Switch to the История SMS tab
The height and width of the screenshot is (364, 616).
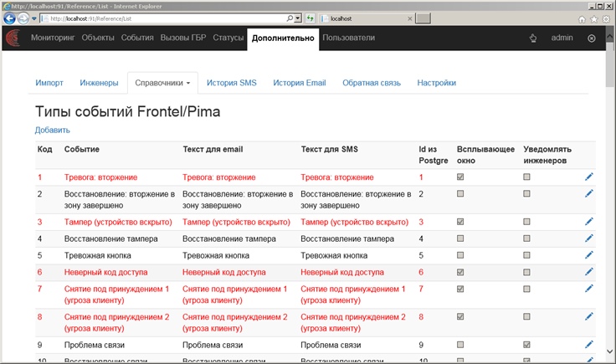231,83
